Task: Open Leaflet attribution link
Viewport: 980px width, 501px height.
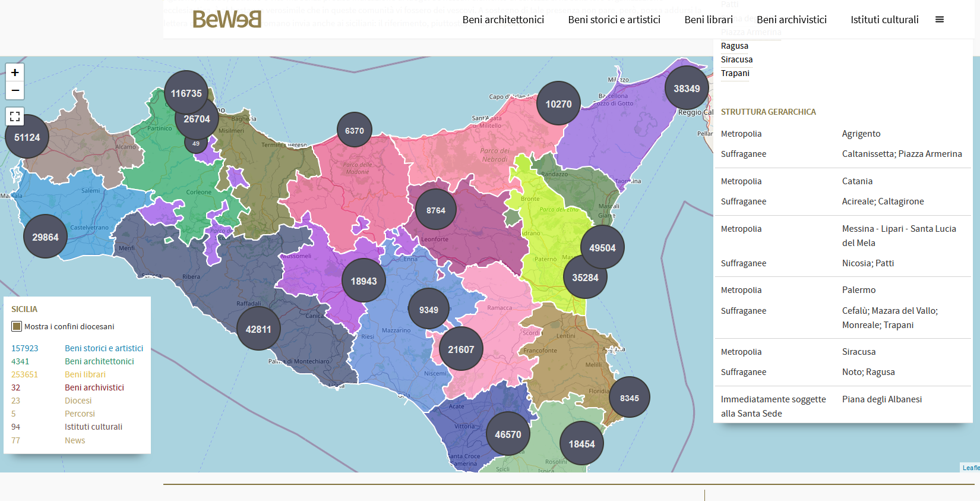Action: [x=972, y=468]
